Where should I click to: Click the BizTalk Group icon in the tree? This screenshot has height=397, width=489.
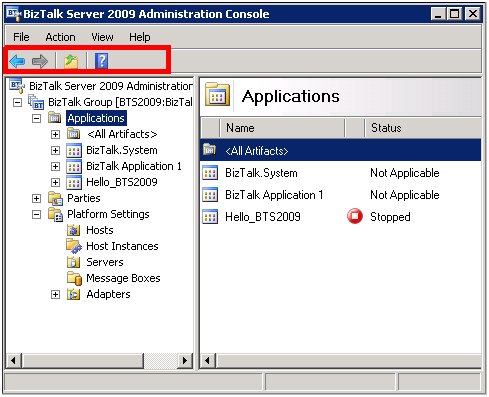[x=36, y=102]
